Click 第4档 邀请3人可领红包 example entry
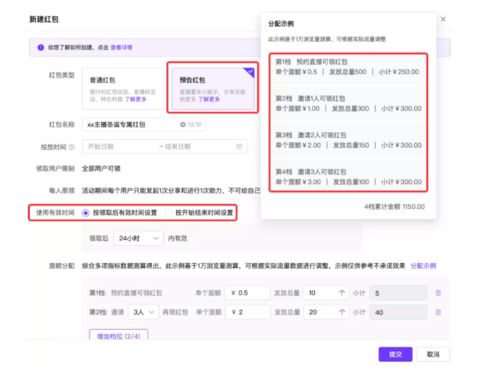Viewport: 500px width, 371px height. click(348, 177)
